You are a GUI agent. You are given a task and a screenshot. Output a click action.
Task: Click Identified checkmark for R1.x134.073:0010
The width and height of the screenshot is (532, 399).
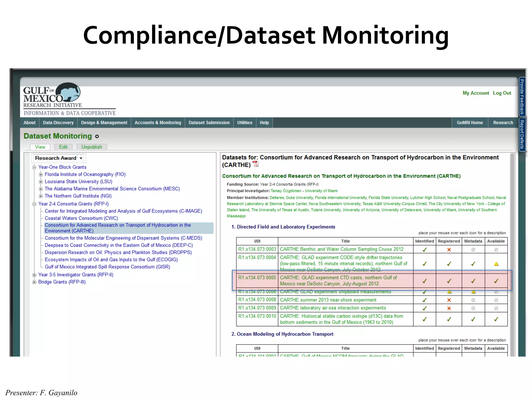pos(424,319)
